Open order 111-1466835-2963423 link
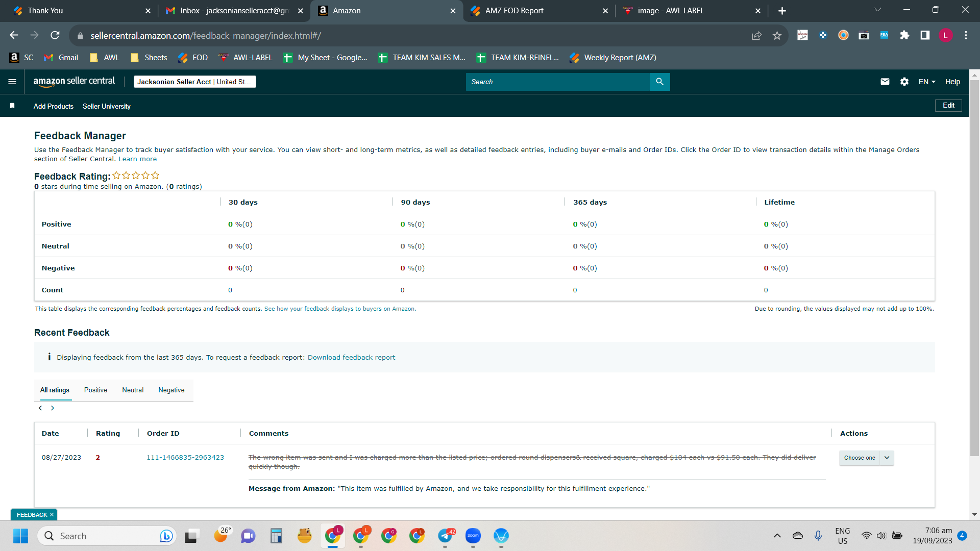 pos(185,457)
